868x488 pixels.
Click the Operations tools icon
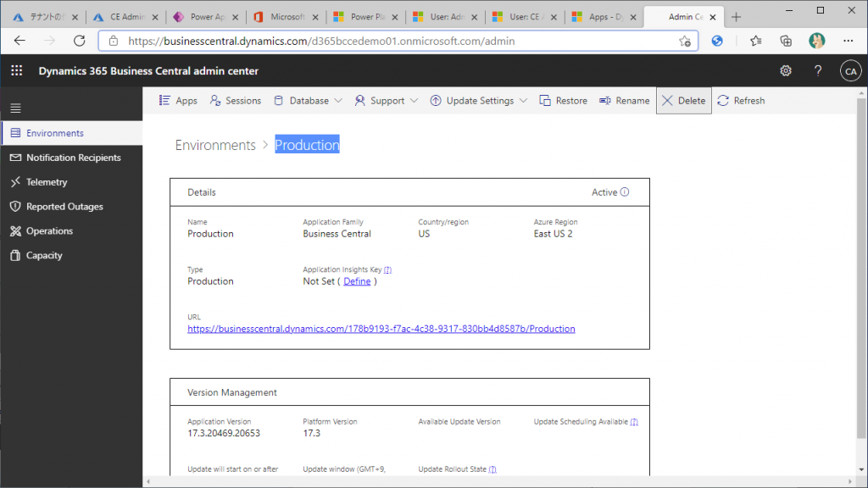[15, 230]
